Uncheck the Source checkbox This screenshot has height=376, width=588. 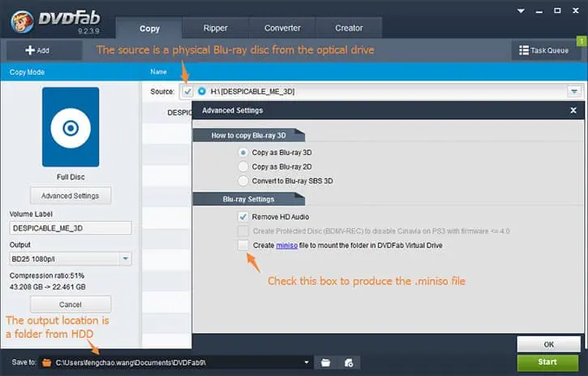(x=187, y=91)
